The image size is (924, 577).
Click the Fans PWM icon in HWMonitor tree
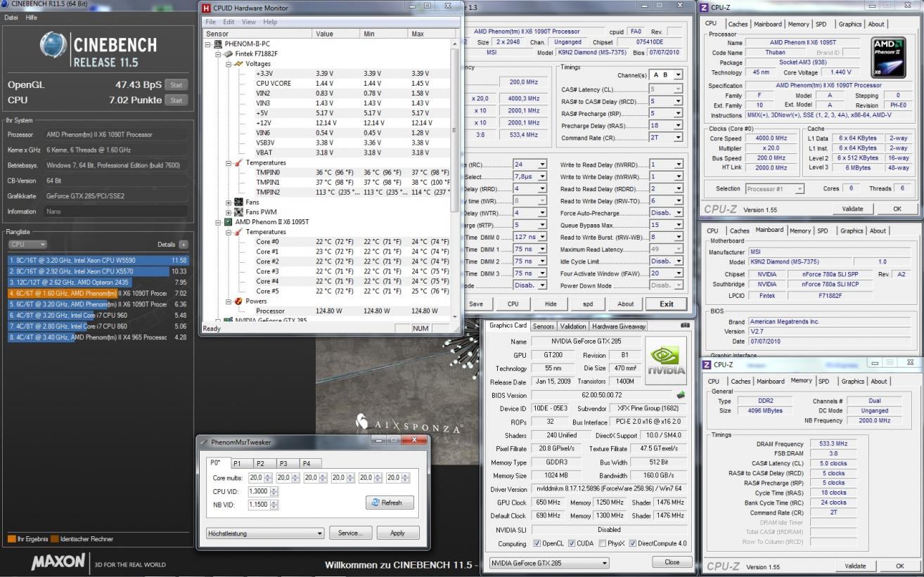coord(238,212)
